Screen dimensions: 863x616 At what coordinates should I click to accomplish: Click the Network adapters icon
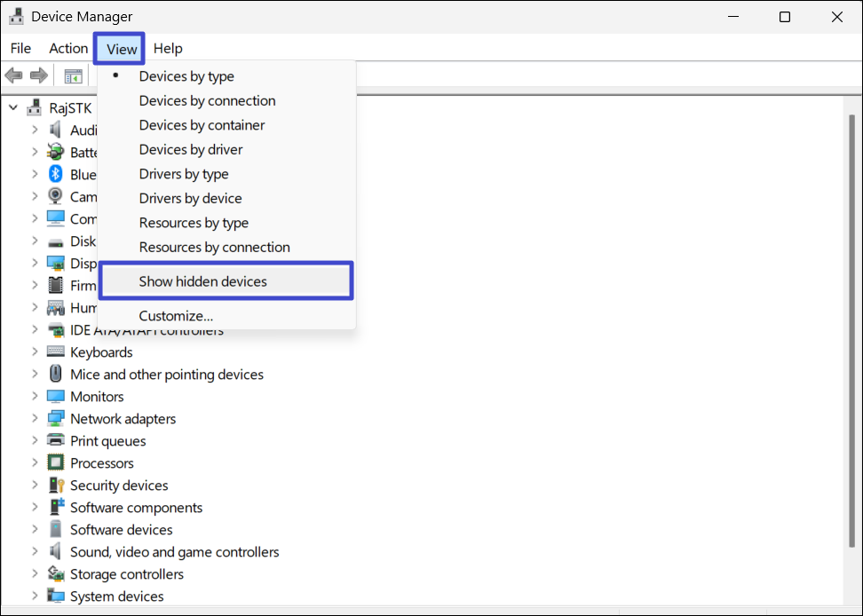click(x=56, y=419)
